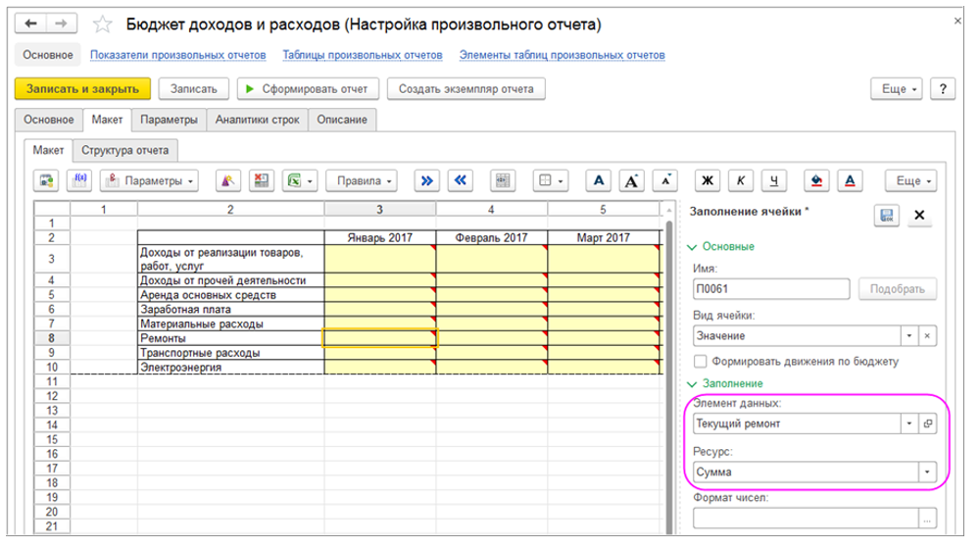Open the Аналитики строк tab
The width and height of the screenshot is (980, 549).
257,120
